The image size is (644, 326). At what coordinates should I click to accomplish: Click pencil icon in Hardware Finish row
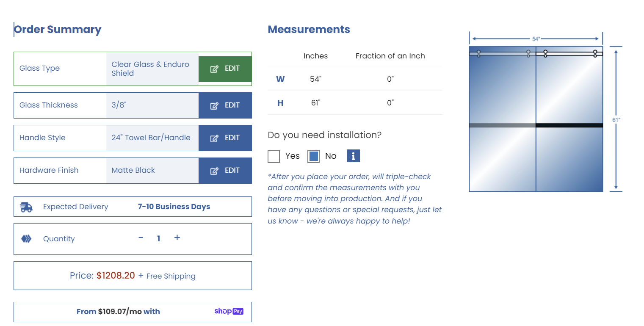214,171
